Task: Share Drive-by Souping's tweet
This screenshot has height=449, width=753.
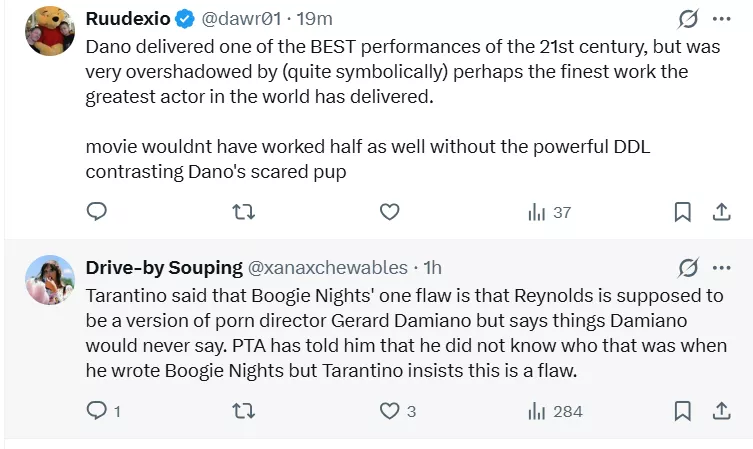Action: pos(721,411)
